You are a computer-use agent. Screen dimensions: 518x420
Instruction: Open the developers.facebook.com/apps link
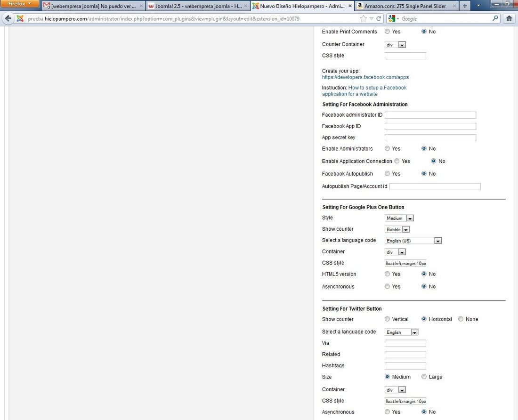click(x=365, y=77)
